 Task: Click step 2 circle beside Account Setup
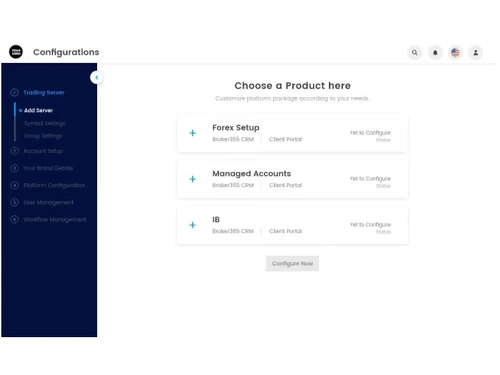point(14,151)
